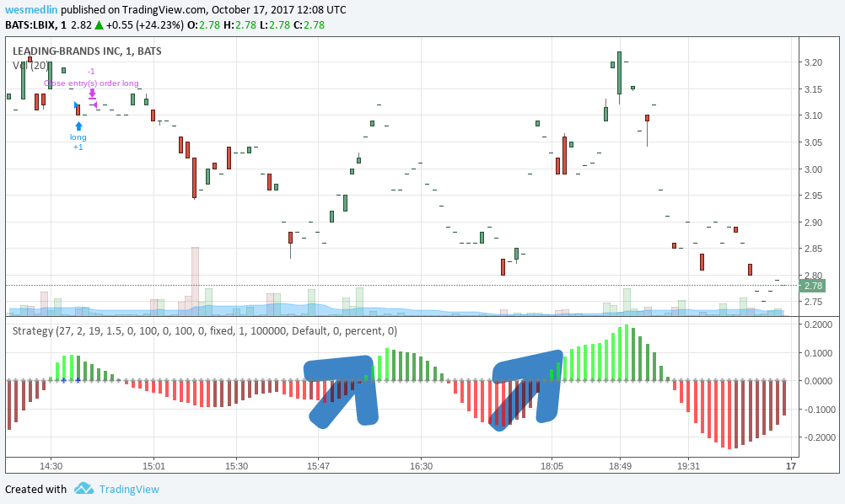
Task: Click the 19:31 time axis label
Action: (688, 466)
